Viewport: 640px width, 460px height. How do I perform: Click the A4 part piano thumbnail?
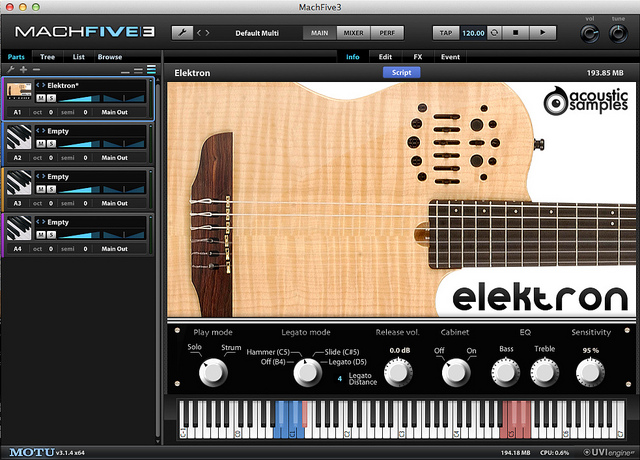click(19, 228)
